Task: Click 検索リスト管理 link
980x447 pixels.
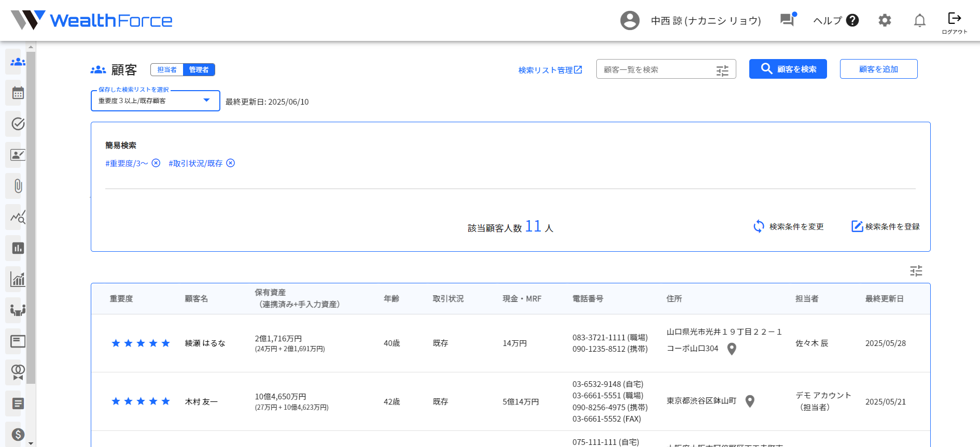Action: pyautogui.click(x=550, y=70)
